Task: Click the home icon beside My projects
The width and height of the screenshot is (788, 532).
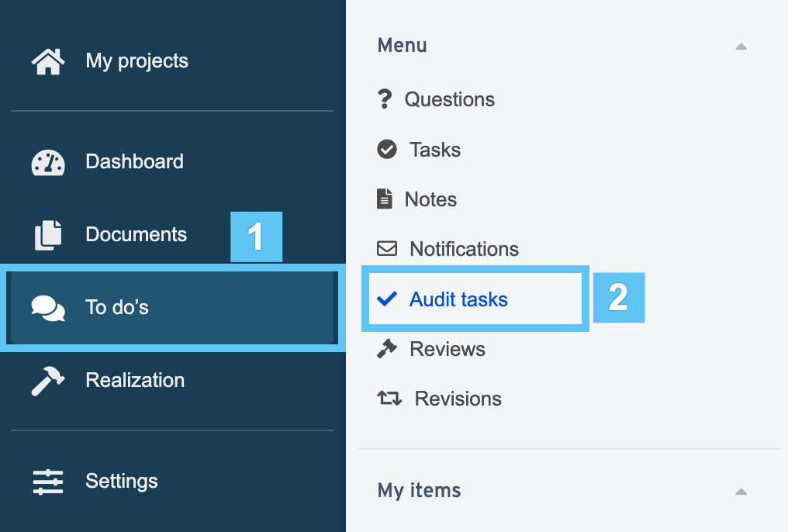Action: click(48, 61)
